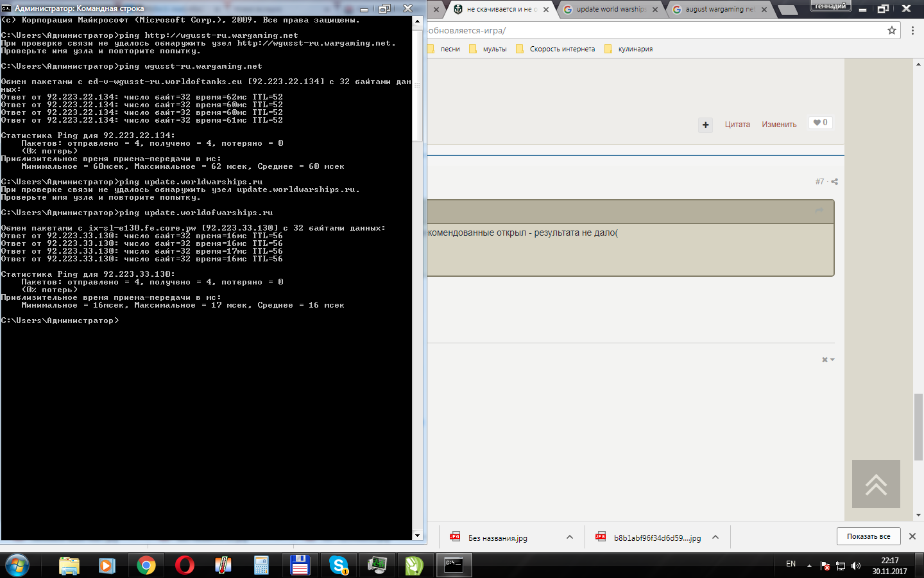Image resolution: width=924 pixels, height=578 pixels.
Task: Click the 'Цитата' quote link
Action: [x=737, y=125]
